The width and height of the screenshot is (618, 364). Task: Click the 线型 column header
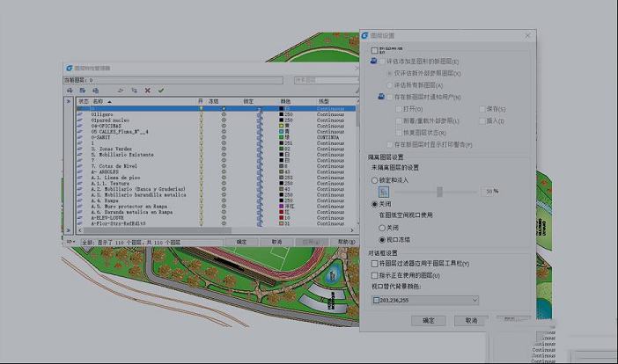[325, 102]
